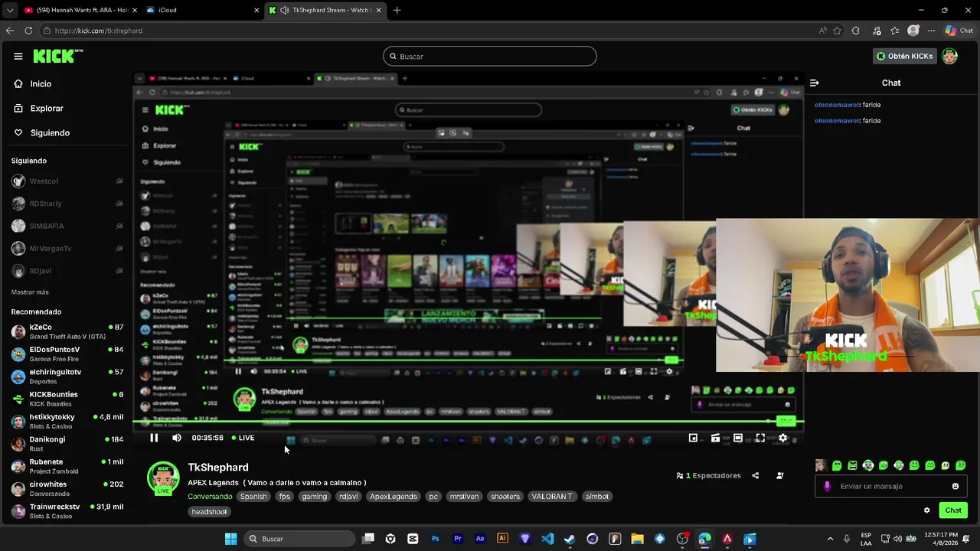The height and width of the screenshot is (551, 980).
Task: Click the browser address bar URL
Action: coord(99,31)
